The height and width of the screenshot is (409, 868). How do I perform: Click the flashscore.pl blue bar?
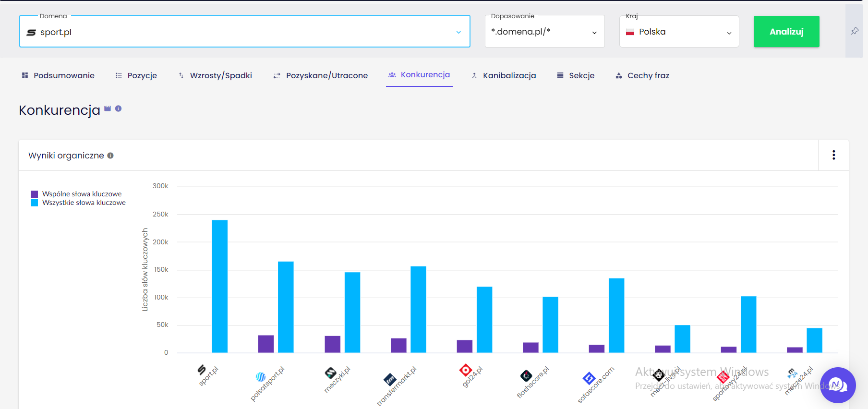click(550, 325)
